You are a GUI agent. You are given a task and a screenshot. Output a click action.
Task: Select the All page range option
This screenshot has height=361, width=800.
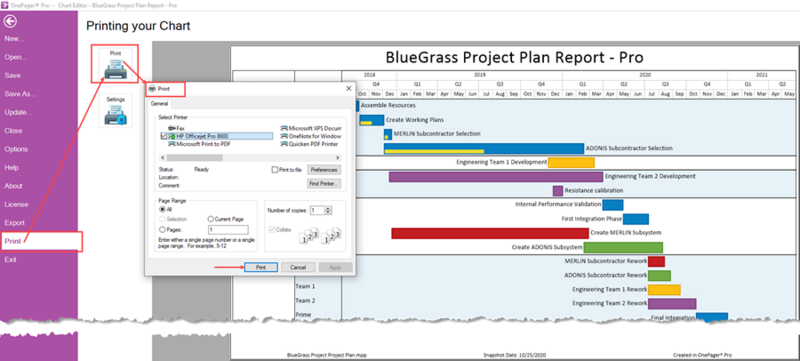163,209
